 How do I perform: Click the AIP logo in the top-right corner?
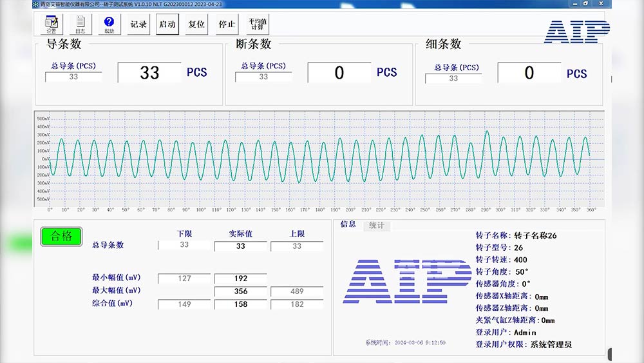[x=576, y=32]
